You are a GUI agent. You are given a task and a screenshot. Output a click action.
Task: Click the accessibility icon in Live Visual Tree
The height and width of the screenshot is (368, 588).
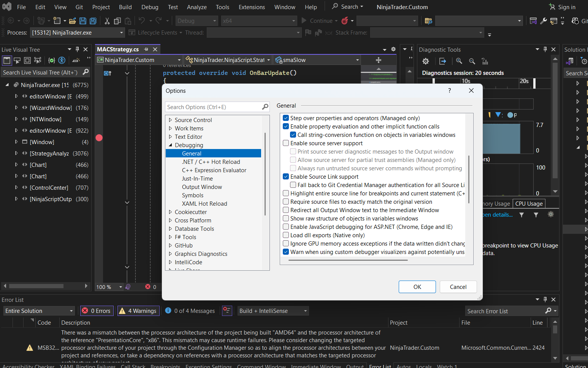tap(62, 60)
